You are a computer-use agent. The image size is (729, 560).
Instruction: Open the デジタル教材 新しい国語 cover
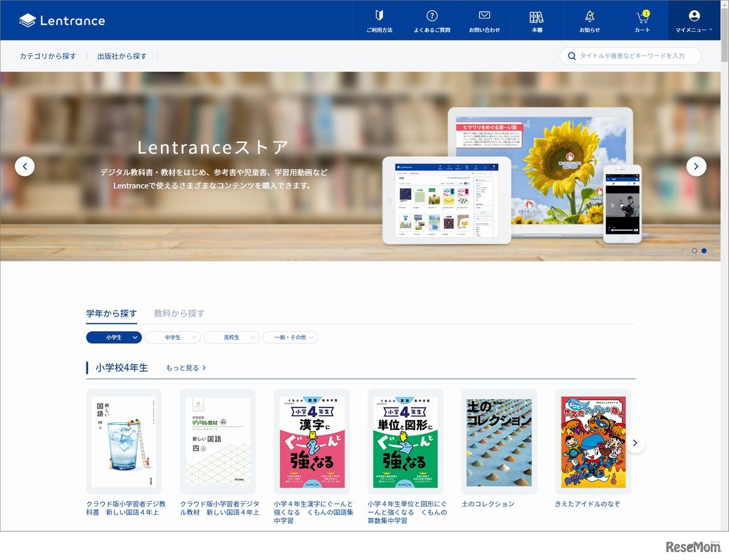tap(218, 442)
